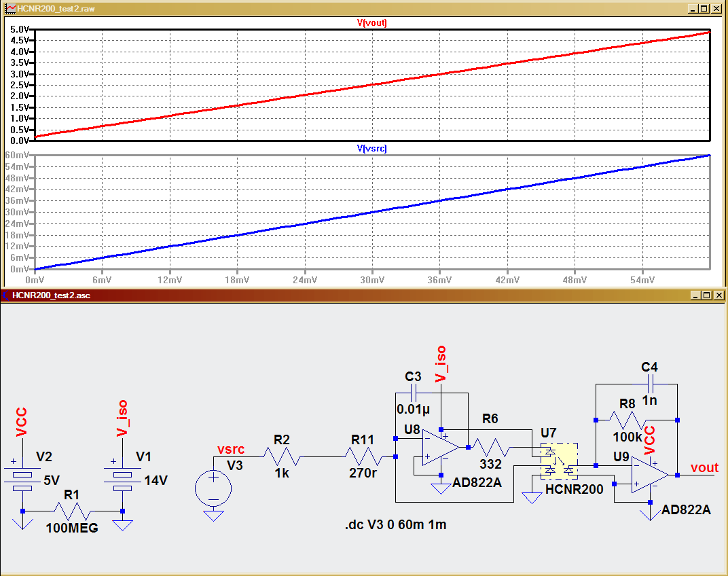728x576 pixels.
Task: Select battery V1 14V symbol
Action: pos(122,480)
